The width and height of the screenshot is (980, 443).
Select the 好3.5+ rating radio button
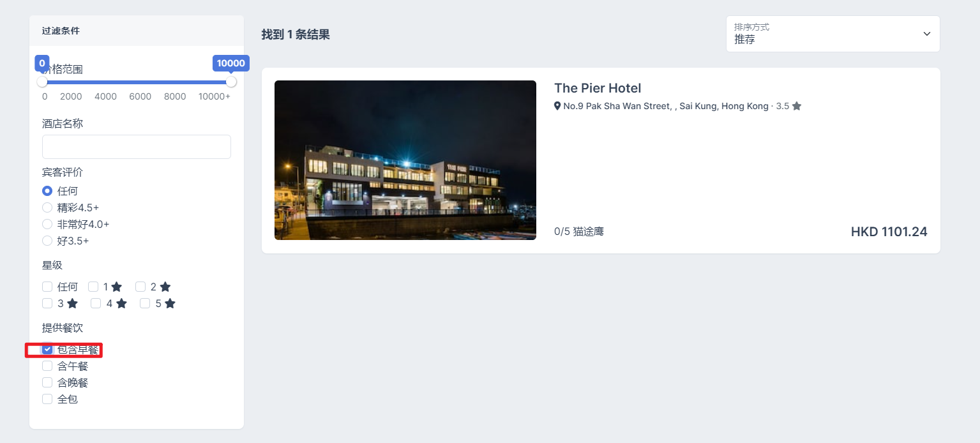click(47, 241)
